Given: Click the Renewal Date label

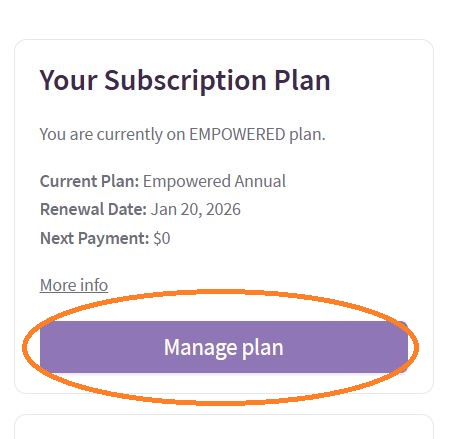Looking at the screenshot, I should point(93,210).
